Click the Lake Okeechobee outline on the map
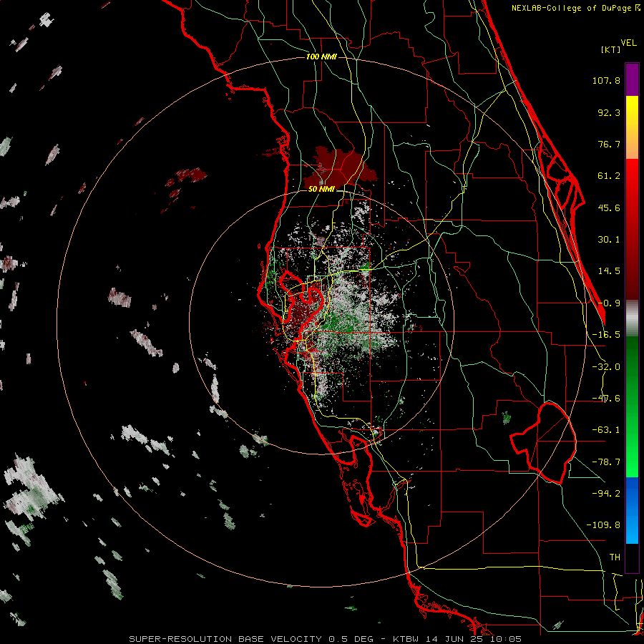Screen dimensions: 644x644 click(x=543, y=443)
